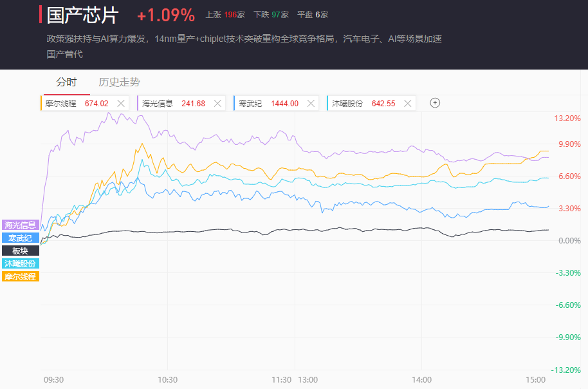This screenshot has width=588, height=389.
Task: Toggle the 板块 legend label
Action: pos(20,251)
